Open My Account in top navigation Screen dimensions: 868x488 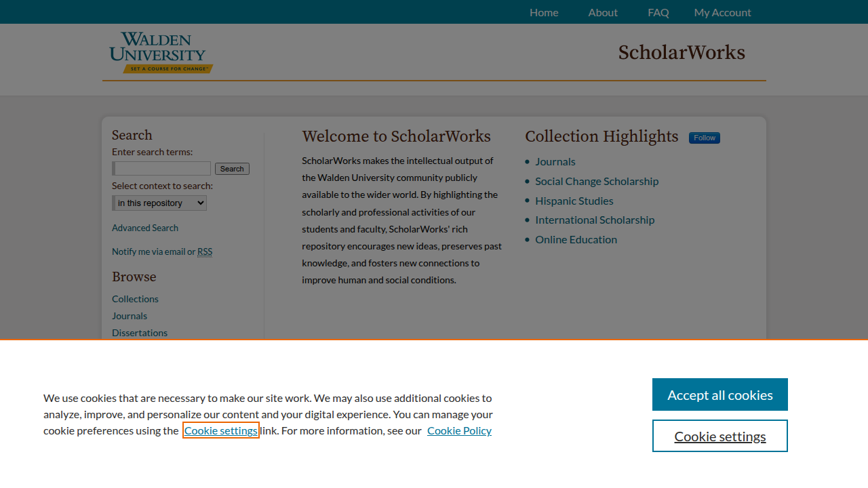(x=722, y=12)
